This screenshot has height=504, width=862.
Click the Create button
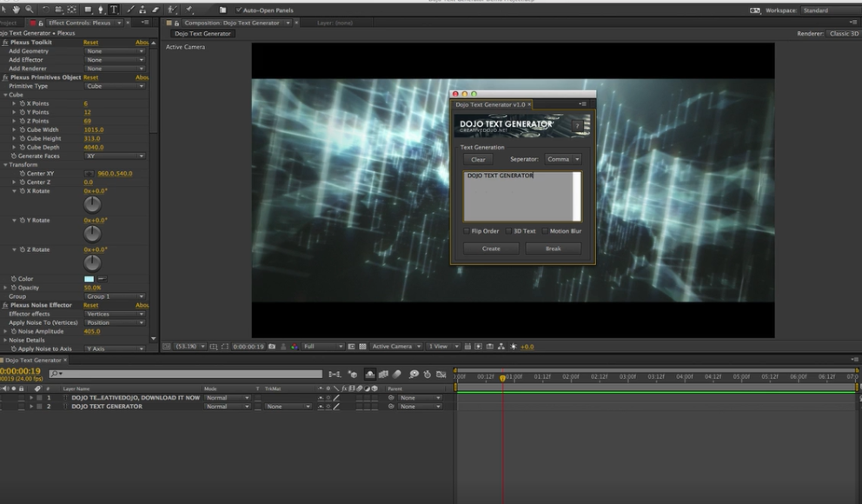pos(491,249)
